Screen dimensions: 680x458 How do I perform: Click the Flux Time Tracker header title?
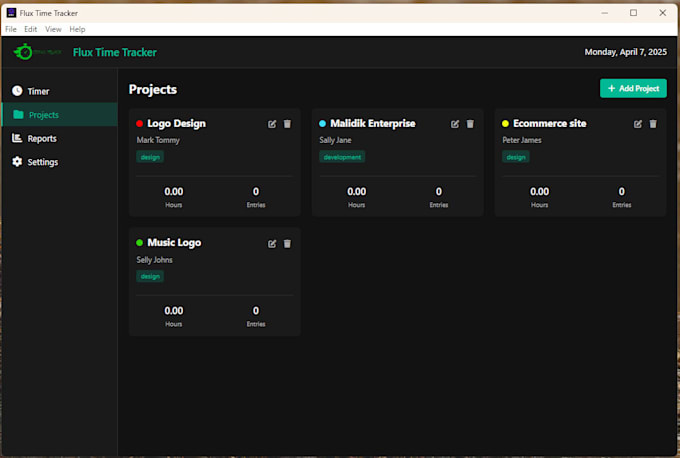click(x=114, y=52)
